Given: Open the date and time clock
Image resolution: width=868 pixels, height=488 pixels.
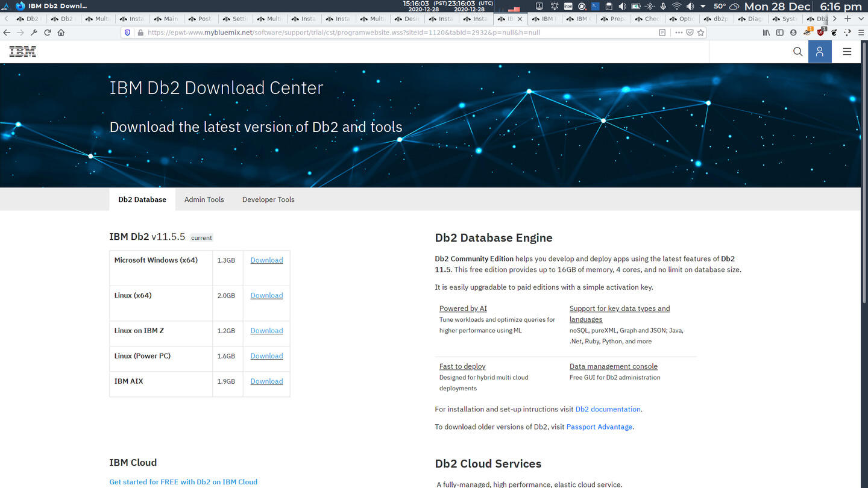Looking at the screenshot, I should 803,7.
